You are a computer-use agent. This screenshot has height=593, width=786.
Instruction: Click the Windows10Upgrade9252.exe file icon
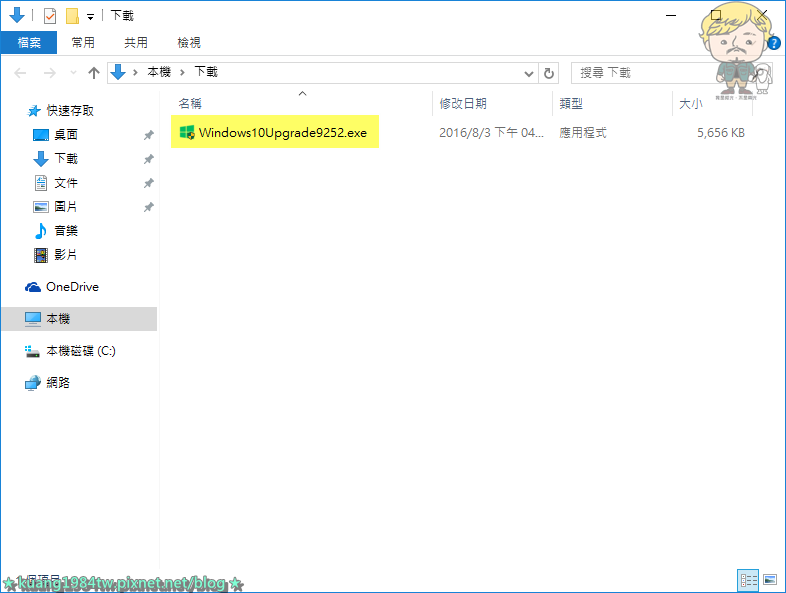click(x=187, y=132)
